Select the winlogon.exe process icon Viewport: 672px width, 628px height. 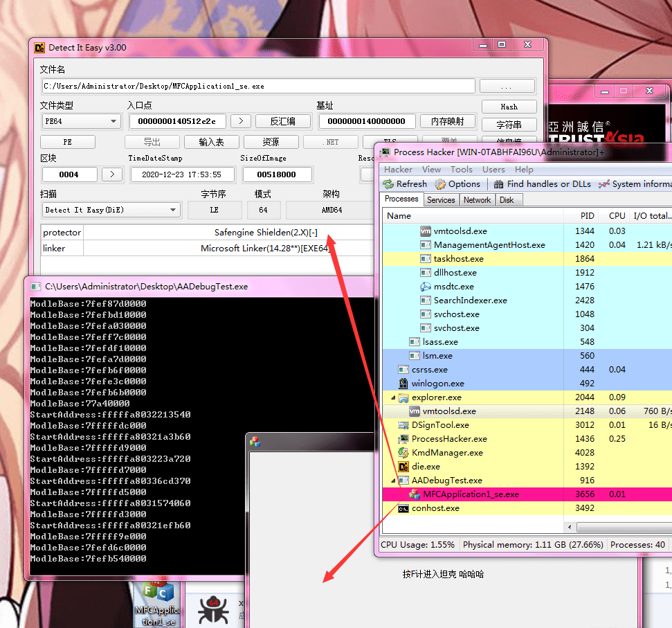click(403, 383)
